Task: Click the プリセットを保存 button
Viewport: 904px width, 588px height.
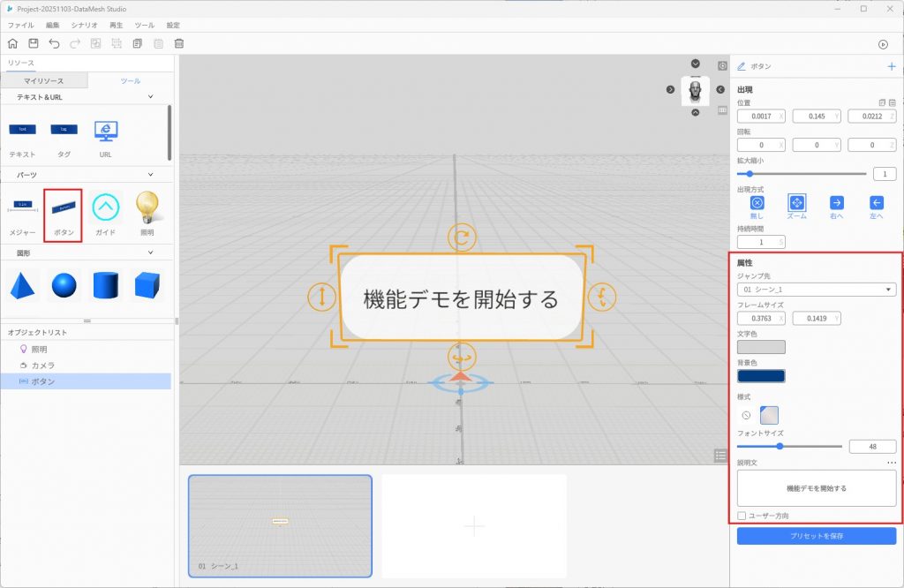Action: tap(816, 536)
